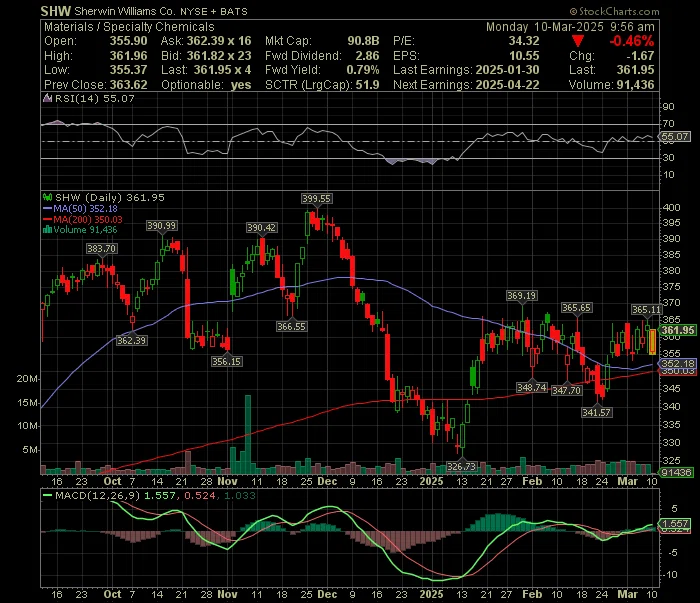This screenshot has height=603, width=700.
Task: Click the Optionable yes value
Action: (x=241, y=85)
